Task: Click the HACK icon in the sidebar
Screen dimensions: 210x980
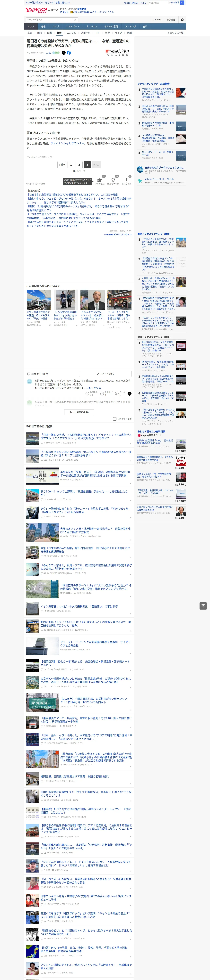Action: point(140,169)
